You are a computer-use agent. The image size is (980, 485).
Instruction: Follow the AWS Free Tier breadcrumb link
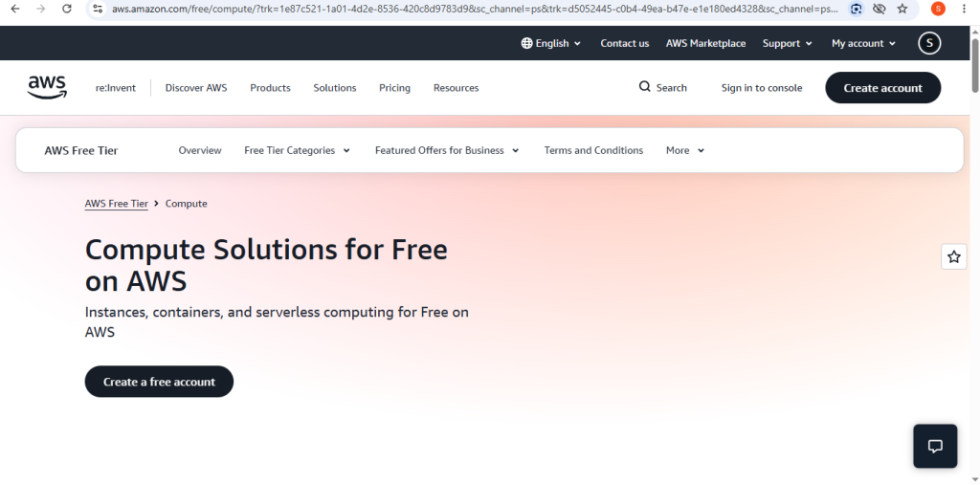point(116,204)
